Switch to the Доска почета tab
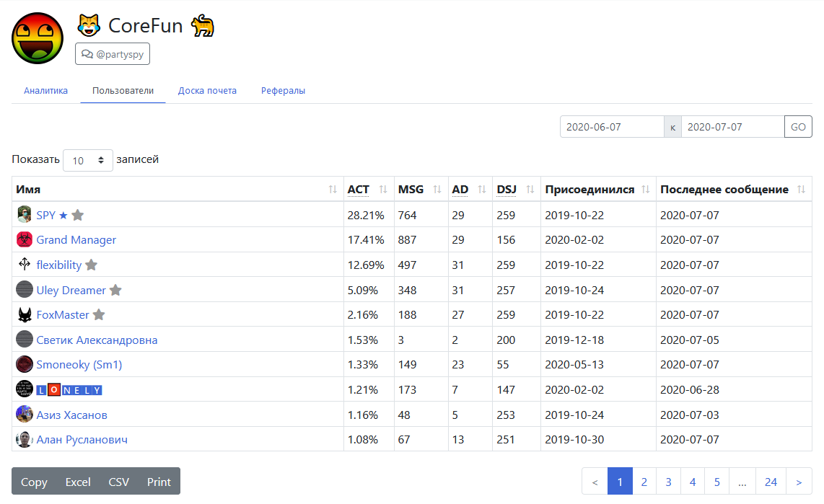Viewport: 824px width, 504px height. (207, 90)
